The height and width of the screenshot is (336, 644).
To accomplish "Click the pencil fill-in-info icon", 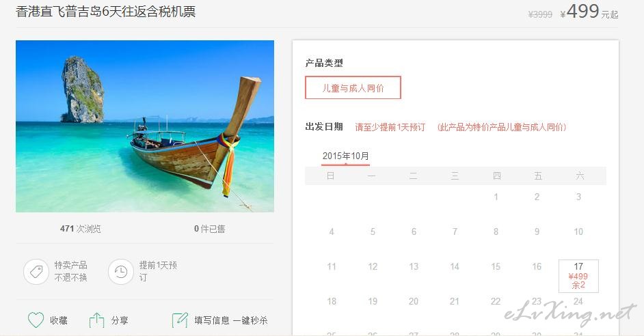I will (180, 320).
